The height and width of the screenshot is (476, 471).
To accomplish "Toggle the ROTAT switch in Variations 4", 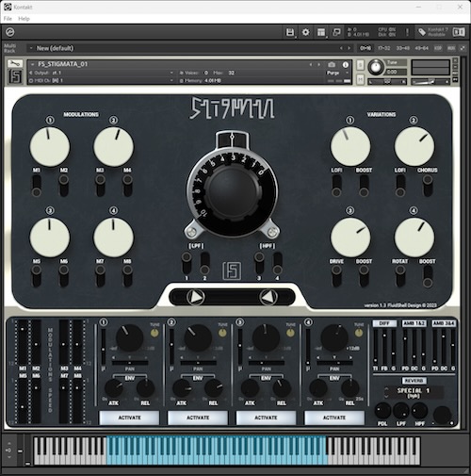I will tap(400, 276).
